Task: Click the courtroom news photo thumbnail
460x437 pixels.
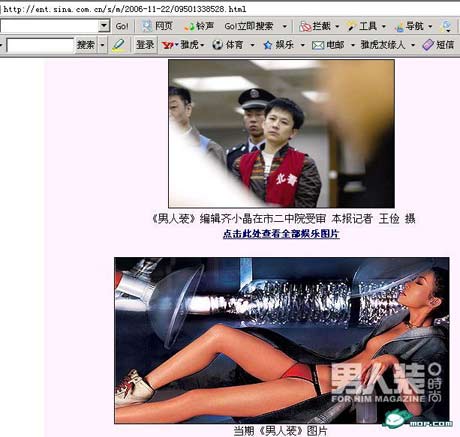Action: (281, 134)
